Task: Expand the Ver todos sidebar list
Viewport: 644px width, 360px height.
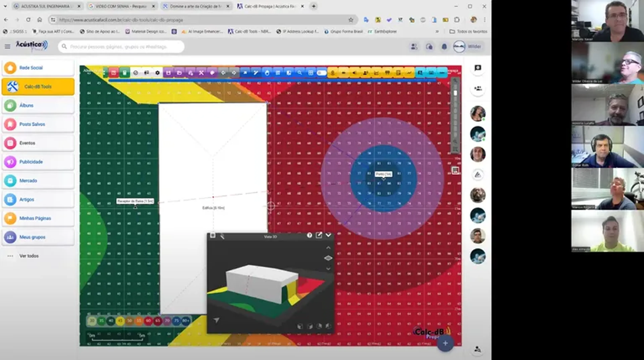Action: 29,256
